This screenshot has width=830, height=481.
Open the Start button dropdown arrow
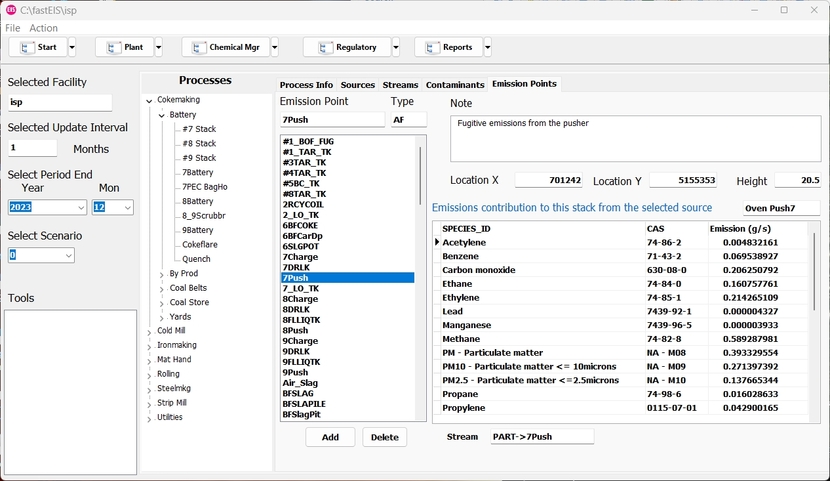[72, 47]
